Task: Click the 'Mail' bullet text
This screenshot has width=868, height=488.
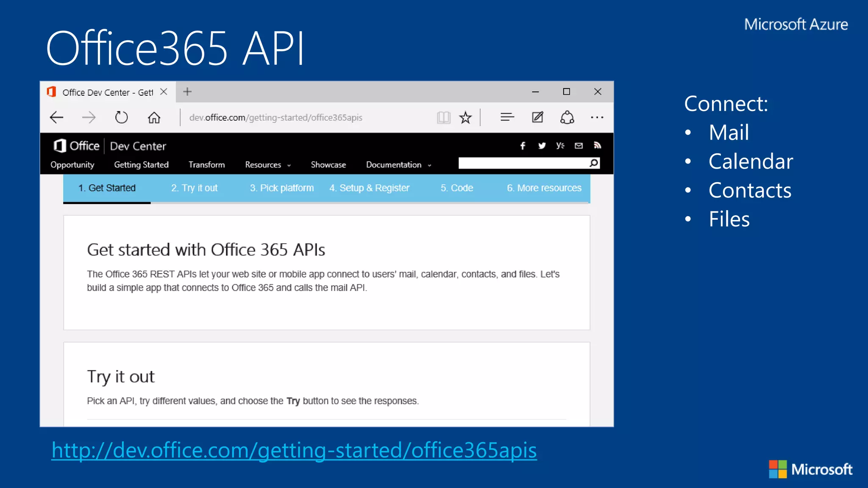Action: [729, 133]
